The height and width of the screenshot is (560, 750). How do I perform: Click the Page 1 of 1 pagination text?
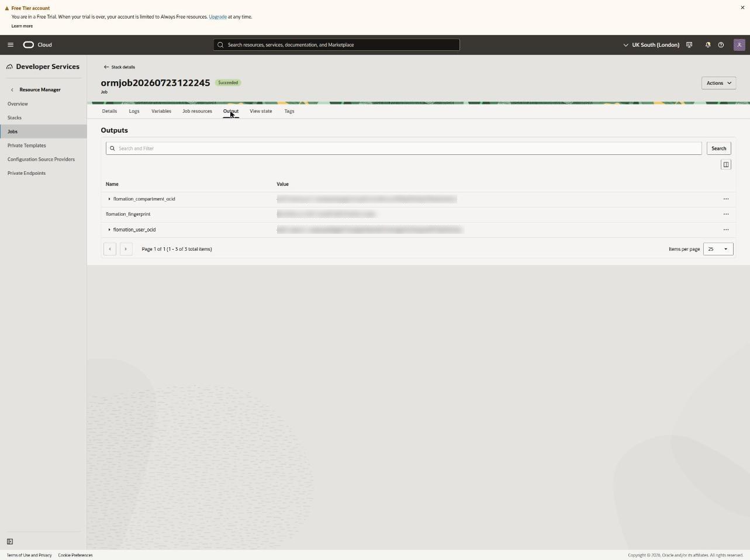tap(177, 249)
